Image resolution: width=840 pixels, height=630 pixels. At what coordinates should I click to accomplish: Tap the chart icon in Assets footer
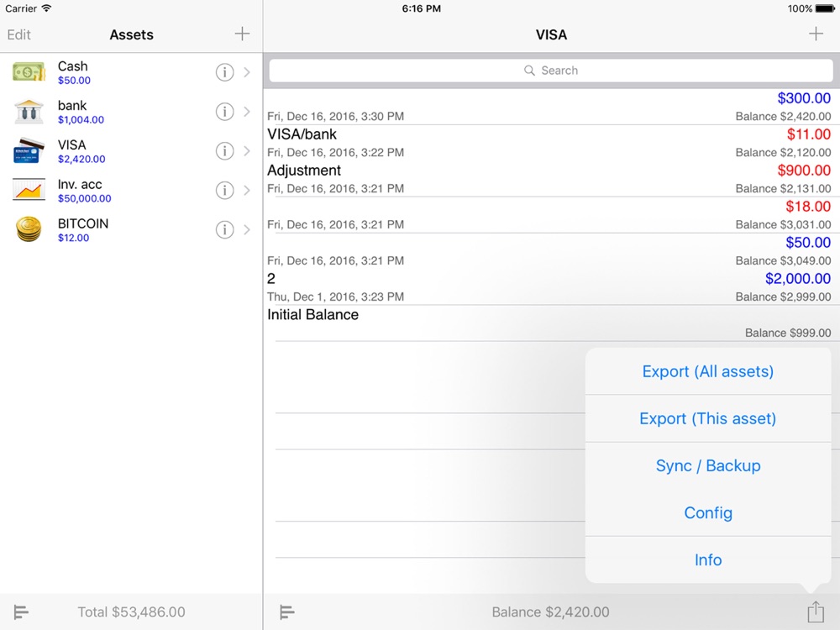[x=21, y=612]
